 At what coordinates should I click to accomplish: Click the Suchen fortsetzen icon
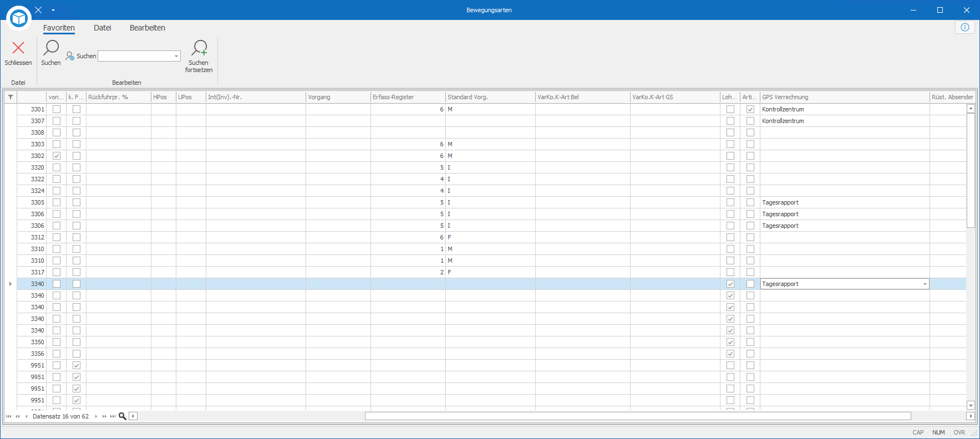pyautogui.click(x=199, y=48)
